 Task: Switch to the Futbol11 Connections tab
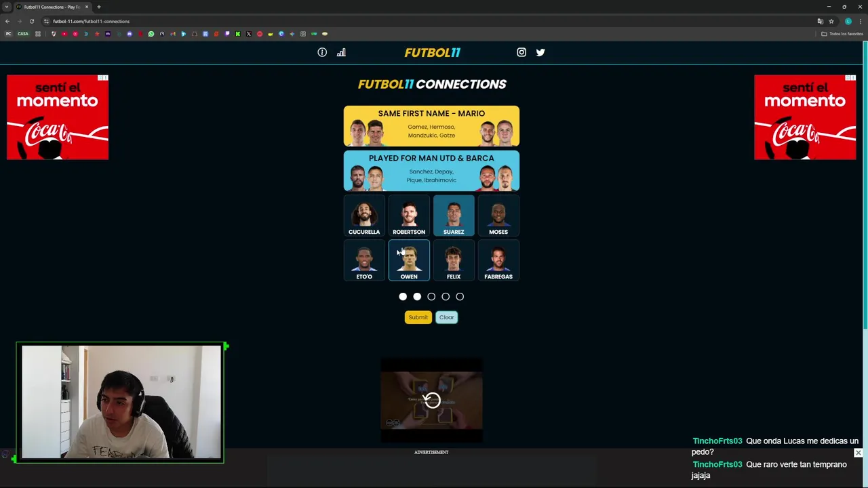[x=52, y=7]
